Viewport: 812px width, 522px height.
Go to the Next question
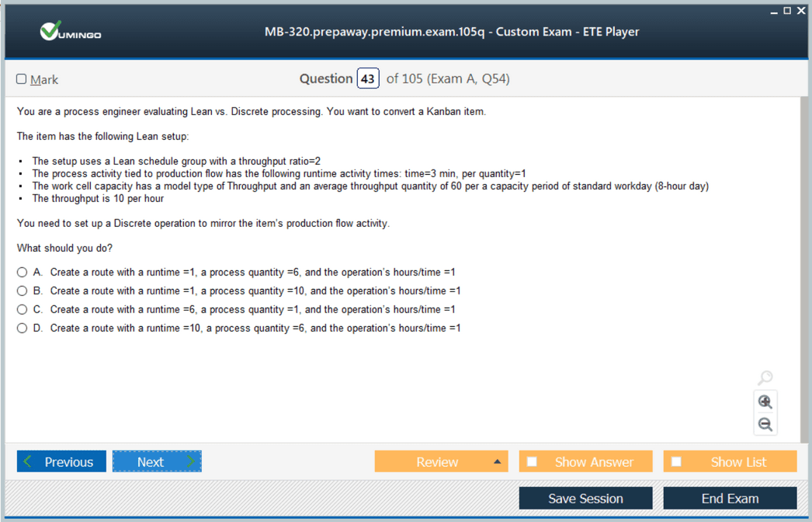[157, 461]
